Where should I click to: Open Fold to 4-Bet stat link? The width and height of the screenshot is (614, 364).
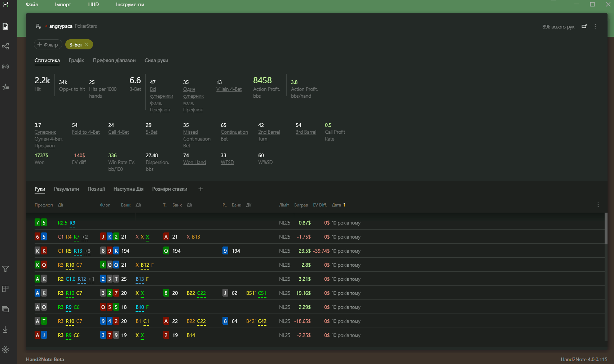tap(86, 132)
